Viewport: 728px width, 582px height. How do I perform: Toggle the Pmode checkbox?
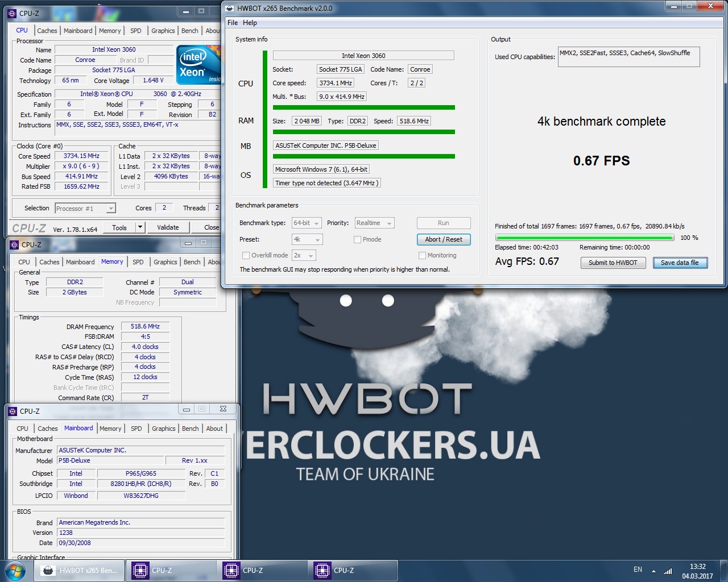point(357,239)
